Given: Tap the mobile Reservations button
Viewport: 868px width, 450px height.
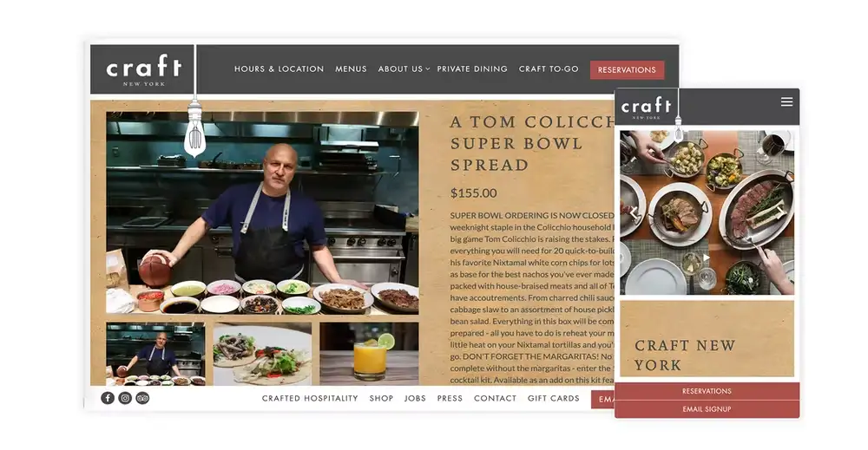Looking at the screenshot, I should click(x=707, y=391).
